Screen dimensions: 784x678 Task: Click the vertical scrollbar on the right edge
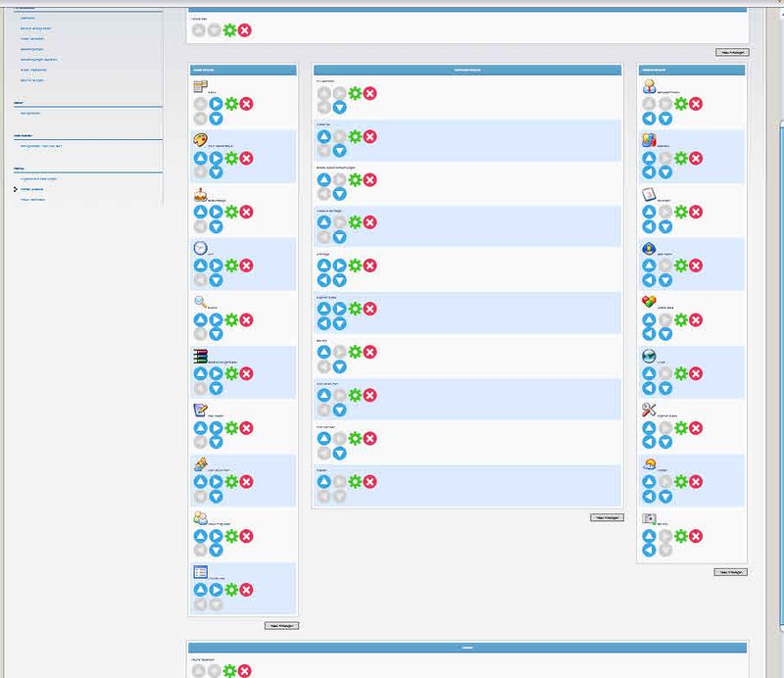778,294
